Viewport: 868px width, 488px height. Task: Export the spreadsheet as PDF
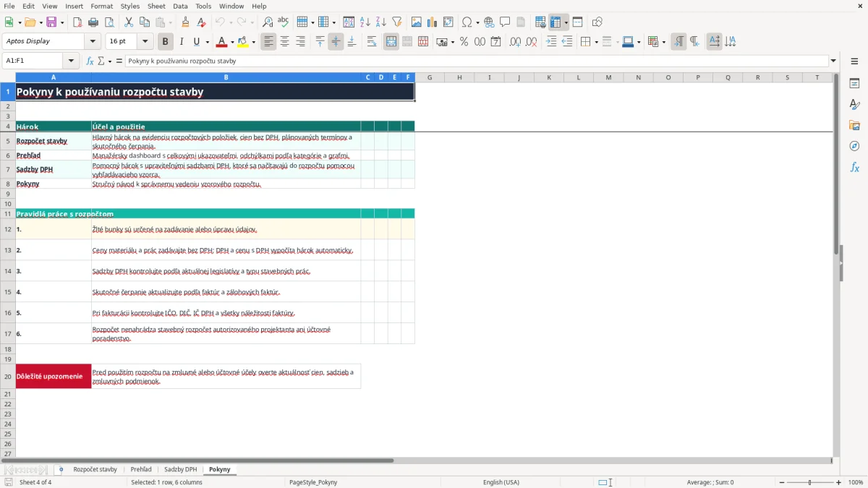pos(77,22)
